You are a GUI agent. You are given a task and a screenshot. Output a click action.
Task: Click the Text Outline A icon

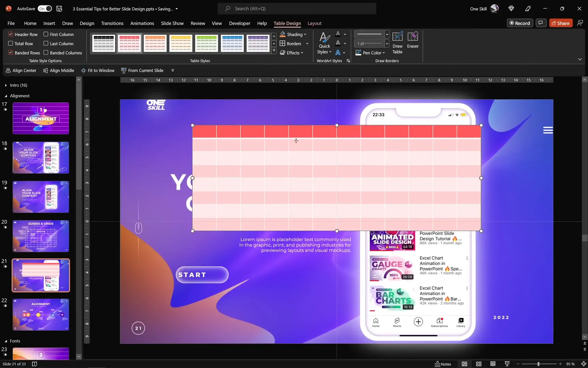338,43
